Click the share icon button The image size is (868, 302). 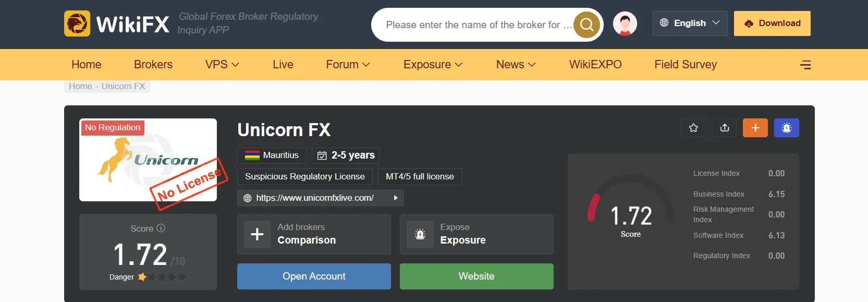click(x=725, y=128)
